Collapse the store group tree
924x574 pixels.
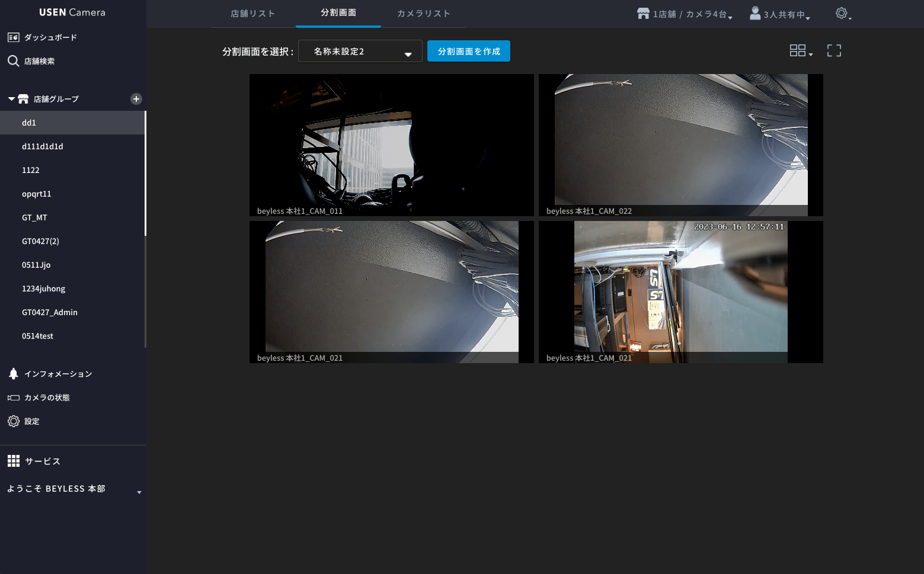click(11, 99)
